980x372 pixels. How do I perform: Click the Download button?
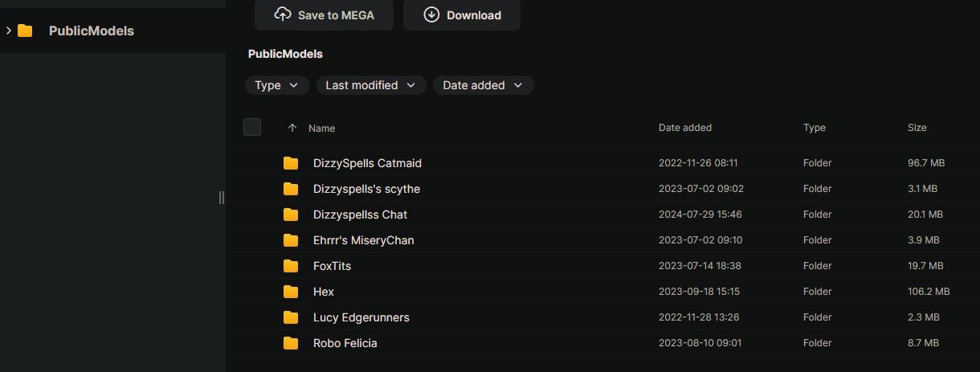[x=462, y=14]
